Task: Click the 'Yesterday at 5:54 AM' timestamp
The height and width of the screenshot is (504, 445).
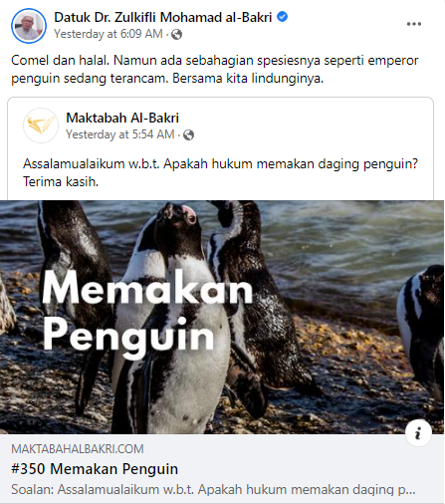Action: [x=120, y=134]
